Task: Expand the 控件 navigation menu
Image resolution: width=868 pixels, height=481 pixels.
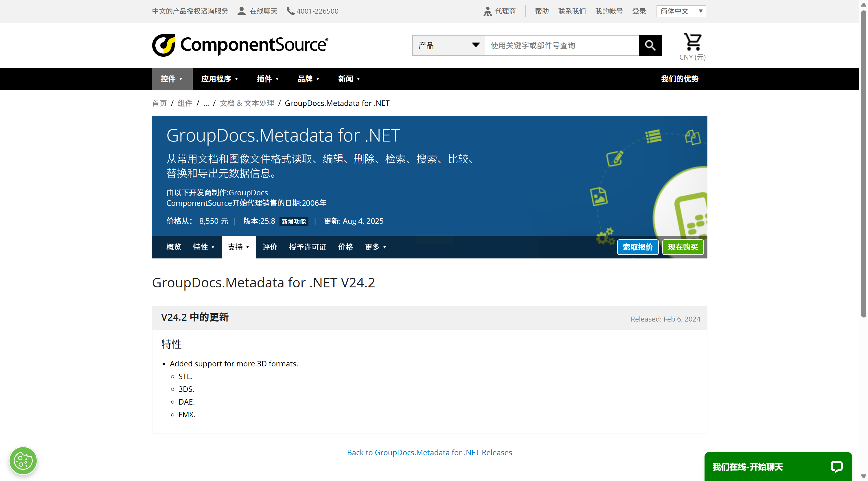Action: click(x=172, y=79)
